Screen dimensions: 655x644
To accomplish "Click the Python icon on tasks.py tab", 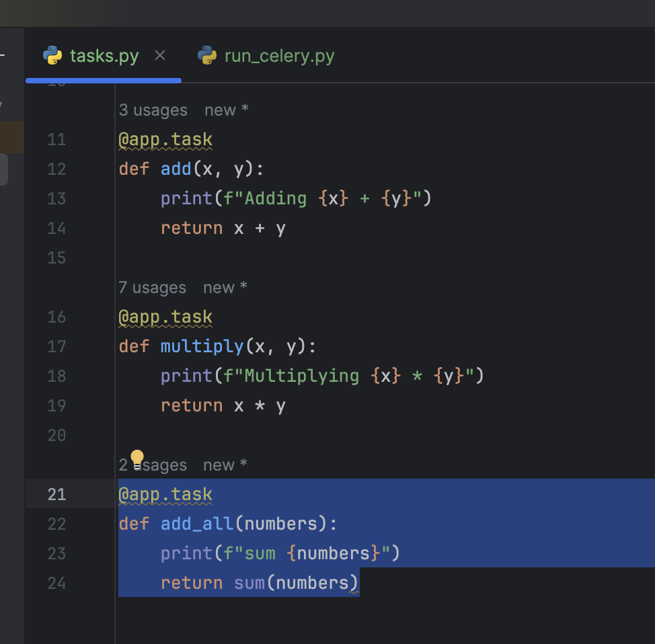I will (52, 56).
